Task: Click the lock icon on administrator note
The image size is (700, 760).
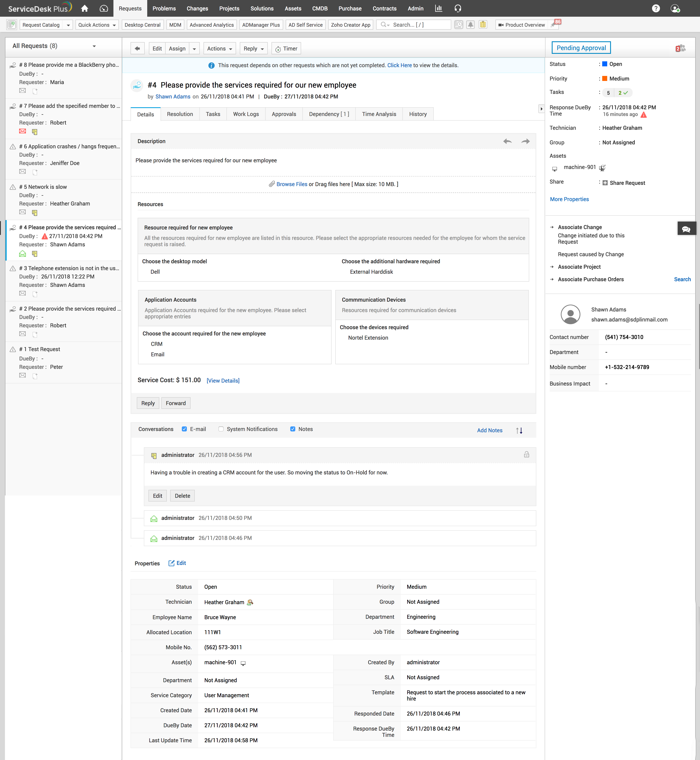Action: tap(527, 455)
